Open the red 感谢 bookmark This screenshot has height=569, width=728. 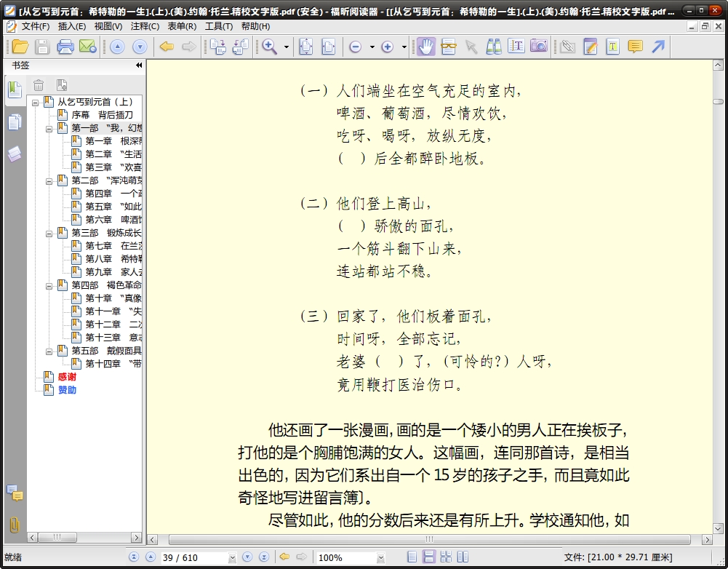coord(68,377)
